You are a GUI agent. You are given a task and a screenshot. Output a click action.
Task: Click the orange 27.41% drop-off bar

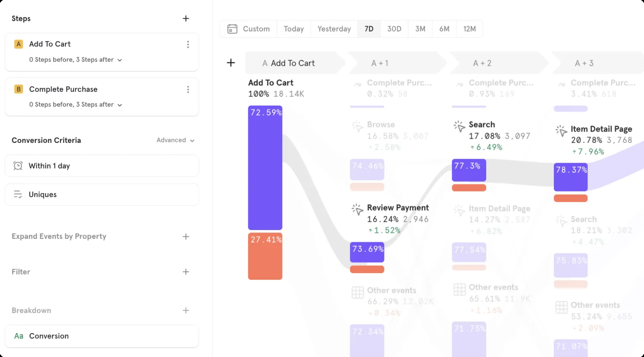(x=265, y=256)
